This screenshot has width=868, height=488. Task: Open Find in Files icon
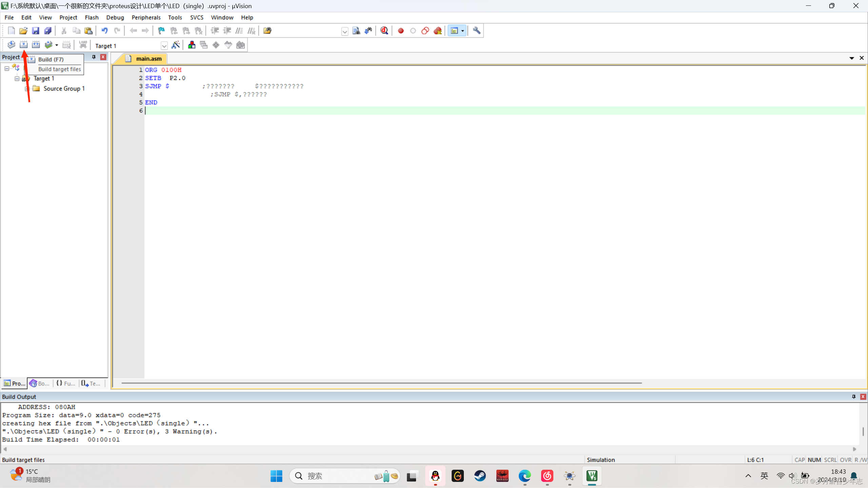pyautogui.click(x=267, y=31)
